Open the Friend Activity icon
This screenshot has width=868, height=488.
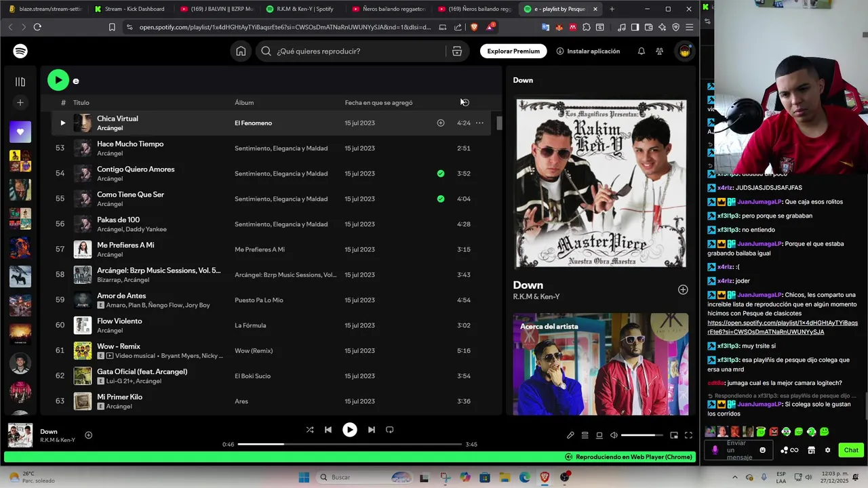[659, 51]
